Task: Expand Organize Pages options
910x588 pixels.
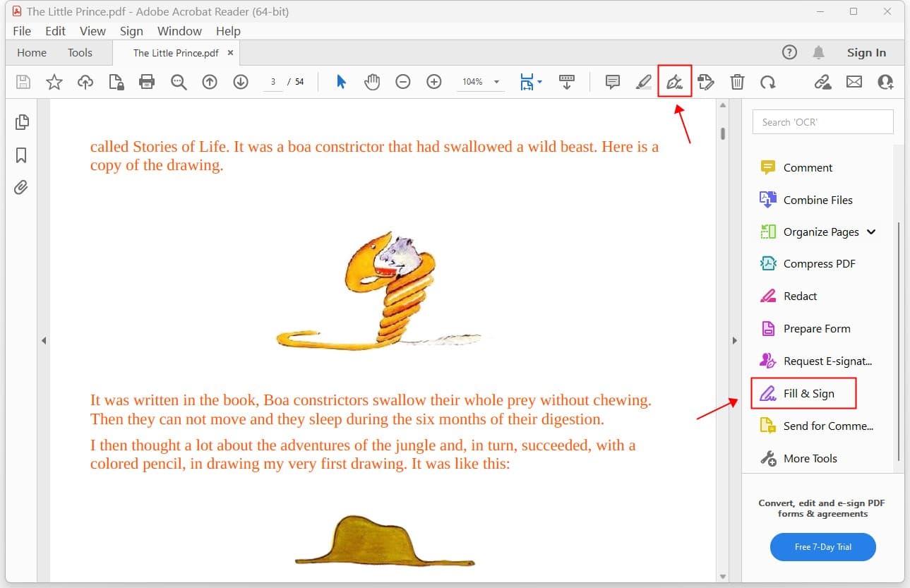Action: click(872, 232)
